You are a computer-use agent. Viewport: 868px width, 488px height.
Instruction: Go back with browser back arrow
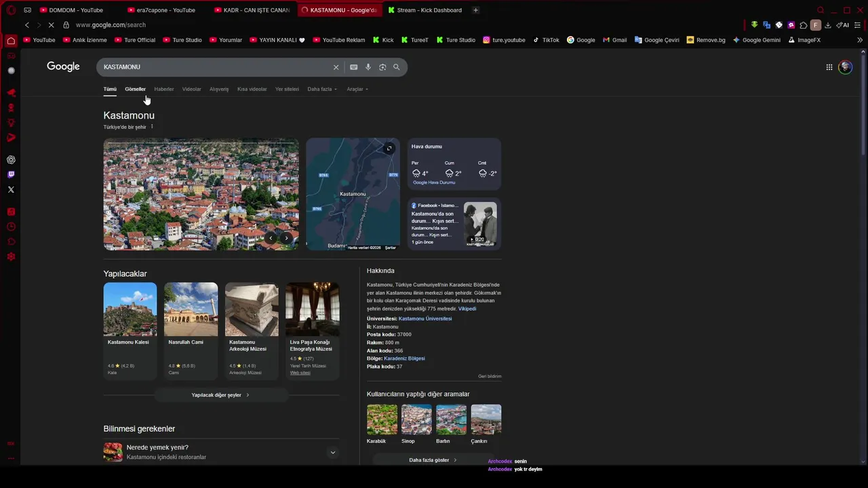(x=27, y=25)
